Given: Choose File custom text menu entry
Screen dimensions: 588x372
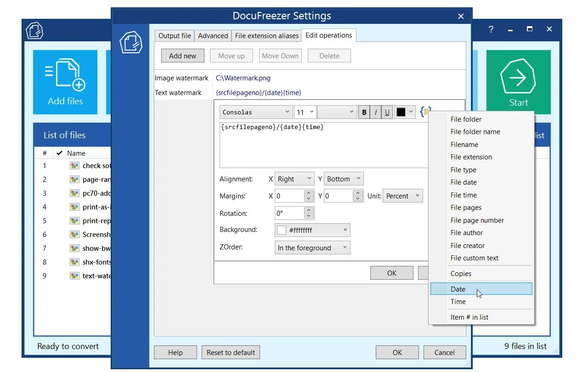Looking at the screenshot, I should [481, 258].
